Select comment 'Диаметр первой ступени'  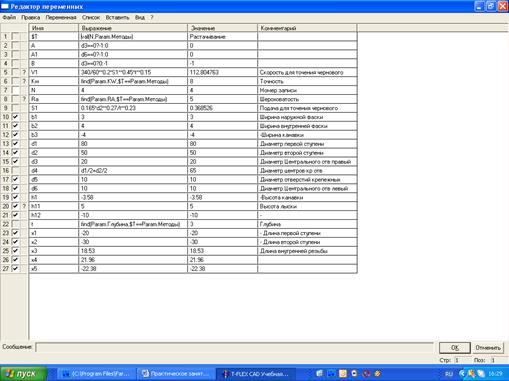tap(307, 144)
